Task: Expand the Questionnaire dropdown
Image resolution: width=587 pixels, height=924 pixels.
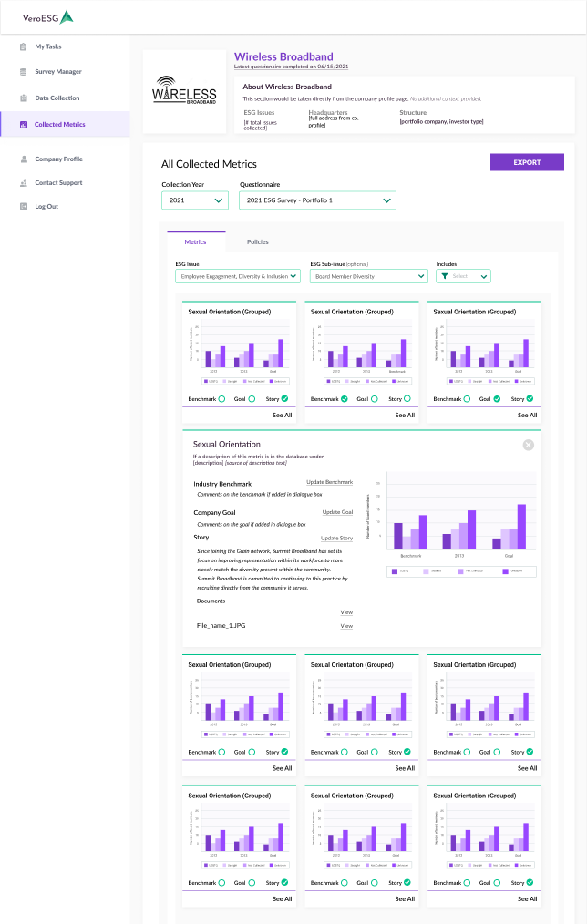Action: [317, 200]
